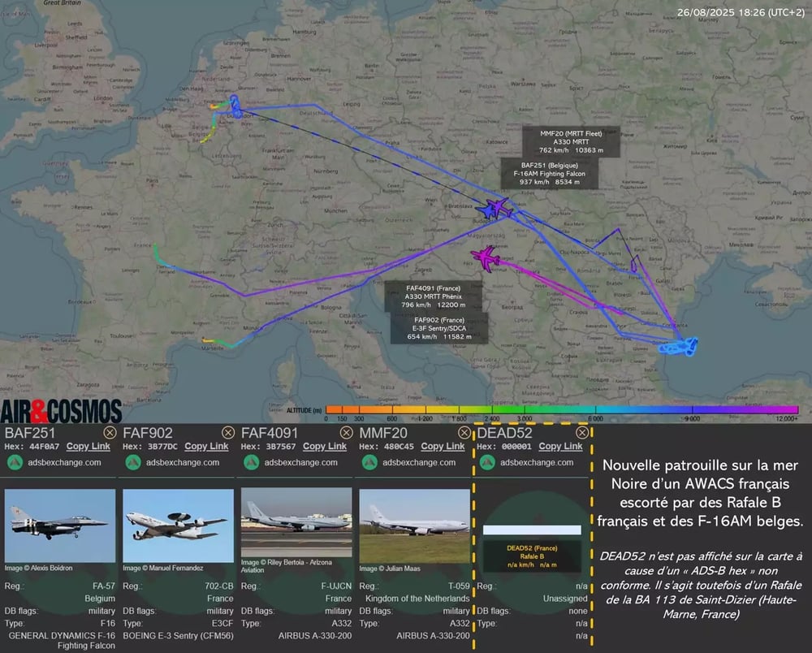Click the adsbexchange.com logo under FAF4091
The width and height of the screenshot is (812, 653).
click(x=252, y=462)
